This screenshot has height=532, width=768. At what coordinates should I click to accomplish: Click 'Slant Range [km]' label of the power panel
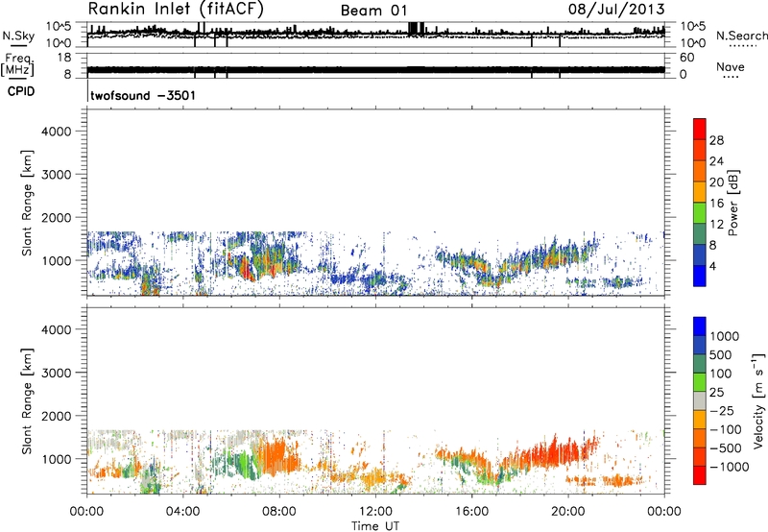(x=27, y=203)
